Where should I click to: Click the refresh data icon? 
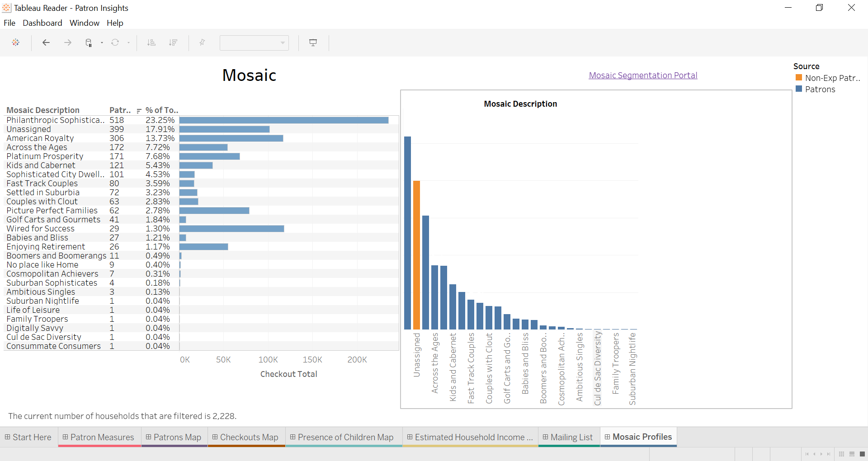115,42
